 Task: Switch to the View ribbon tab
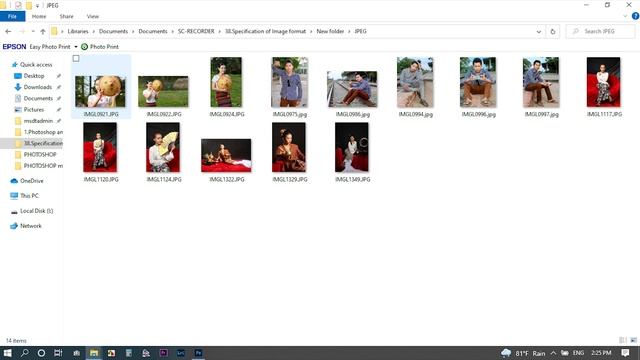(93, 16)
